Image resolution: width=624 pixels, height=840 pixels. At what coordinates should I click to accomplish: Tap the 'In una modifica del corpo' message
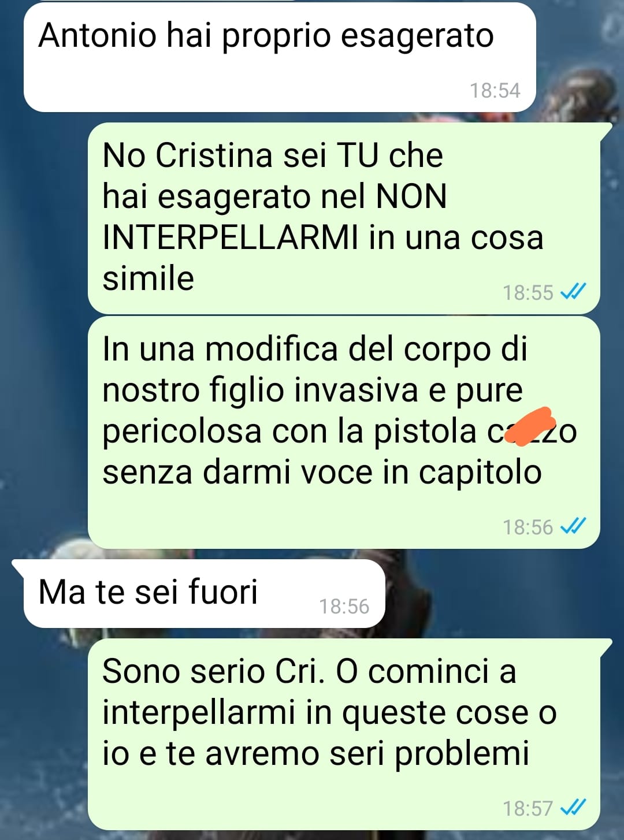click(344, 432)
